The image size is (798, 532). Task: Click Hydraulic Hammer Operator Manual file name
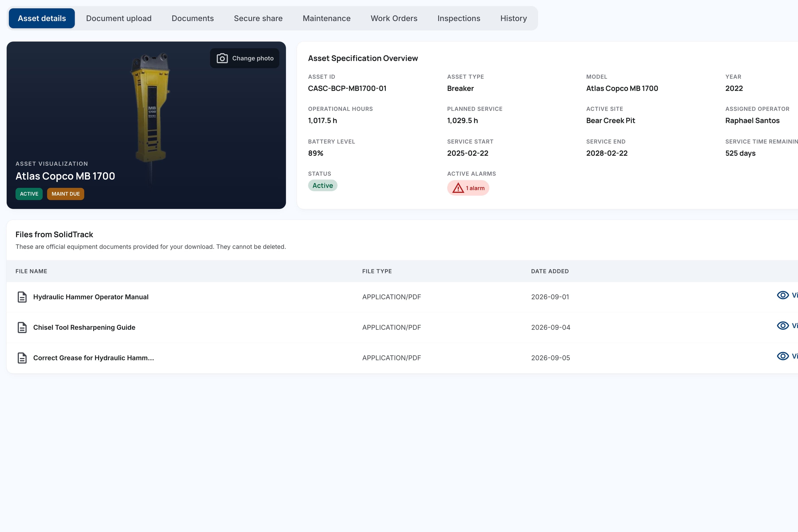coord(91,297)
